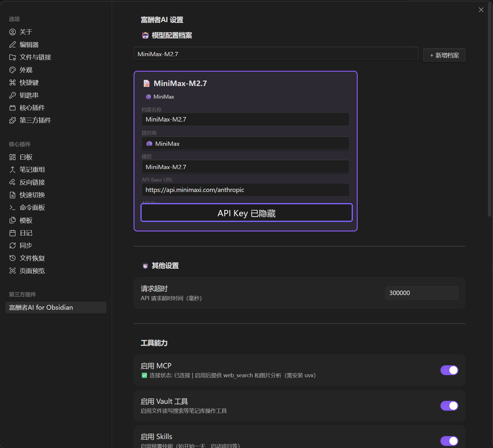Click the 关于 person icon
493x448 pixels.
pos(13,32)
